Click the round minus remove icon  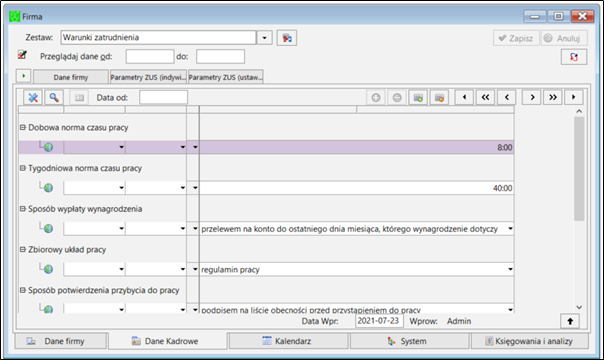(397, 98)
